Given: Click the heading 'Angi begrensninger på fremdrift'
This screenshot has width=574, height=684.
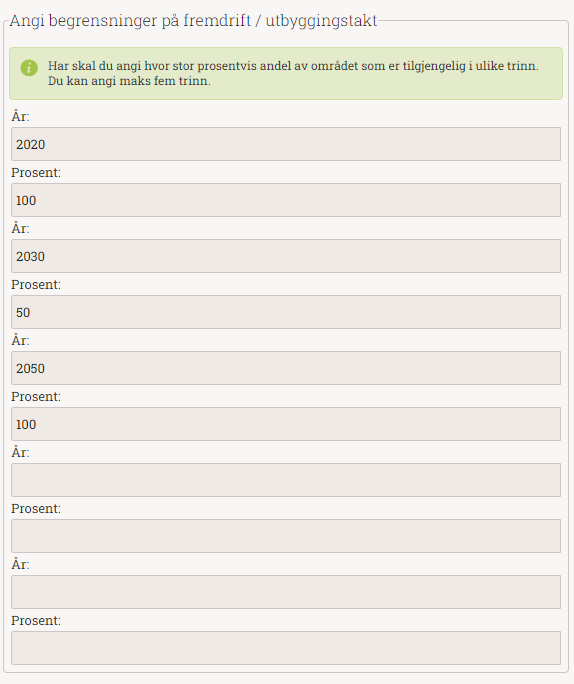Looking at the screenshot, I should click(130, 21).
